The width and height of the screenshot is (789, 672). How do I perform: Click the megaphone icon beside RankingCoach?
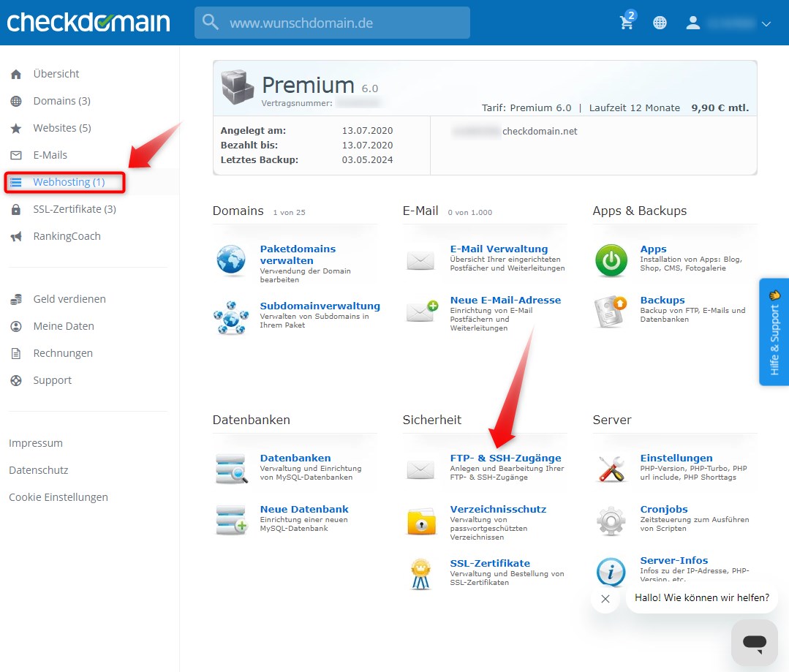(x=16, y=237)
